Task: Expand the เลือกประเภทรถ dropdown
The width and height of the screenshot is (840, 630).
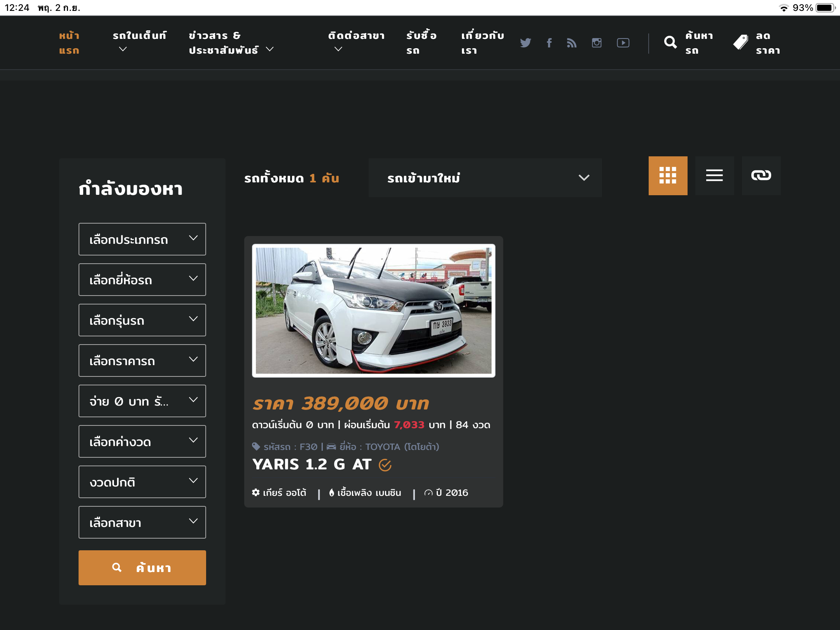Action: pyautogui.click(x=142, y=239)
